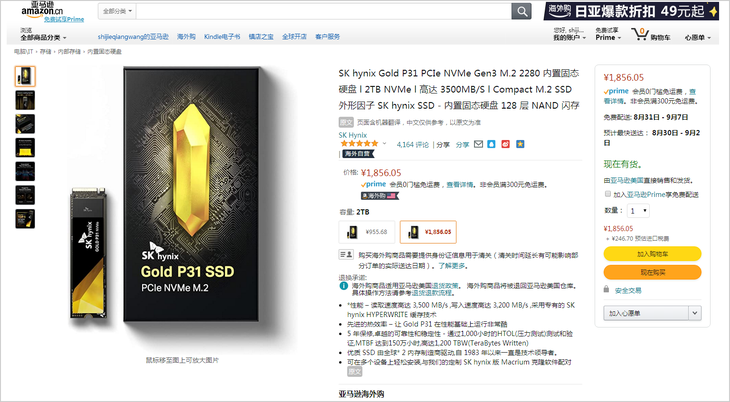Check the Amazon Prime free delivery checkbox
The image size is (730, 402).
coord(608,194)
